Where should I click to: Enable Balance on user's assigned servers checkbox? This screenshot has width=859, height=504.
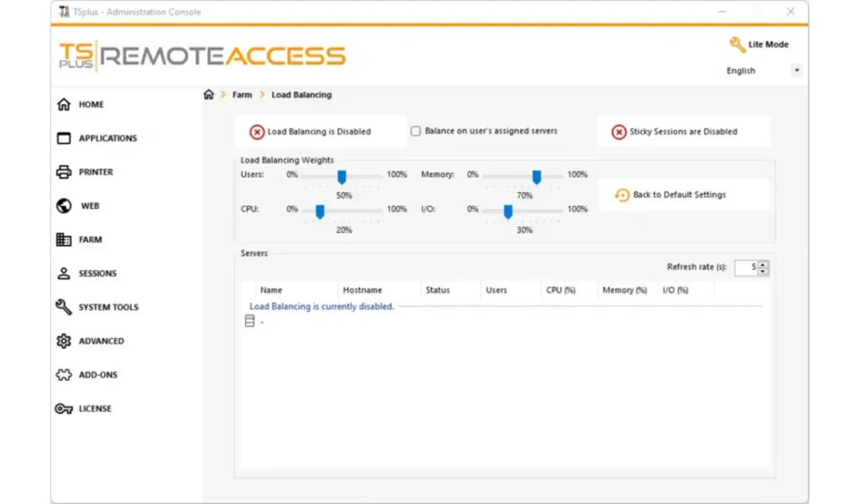coord(415,131)
